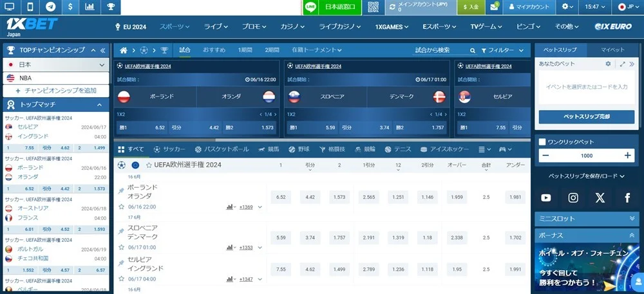The image size is (644, 294).
Task: Click trophy icon in breadcrumb
Action: (x=164, y=50)
